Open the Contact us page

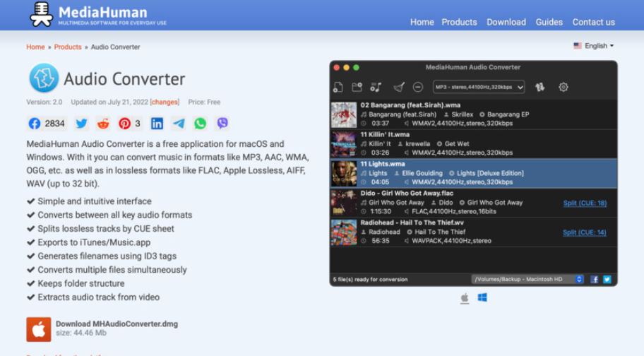click(x=593, y=22)
